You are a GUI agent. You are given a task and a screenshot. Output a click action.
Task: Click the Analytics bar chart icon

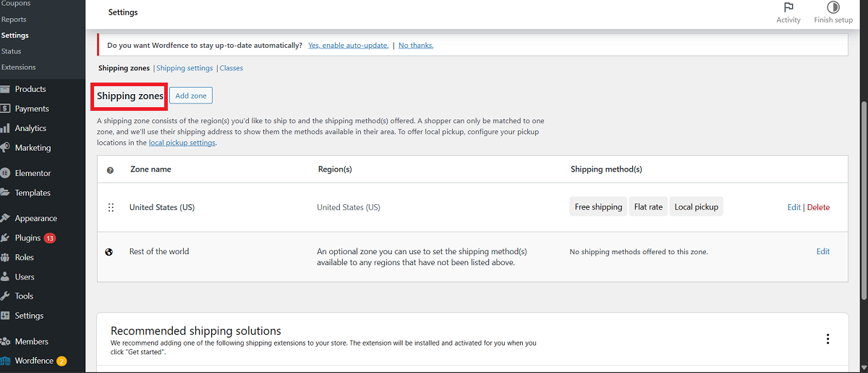[x=6, y=128]
